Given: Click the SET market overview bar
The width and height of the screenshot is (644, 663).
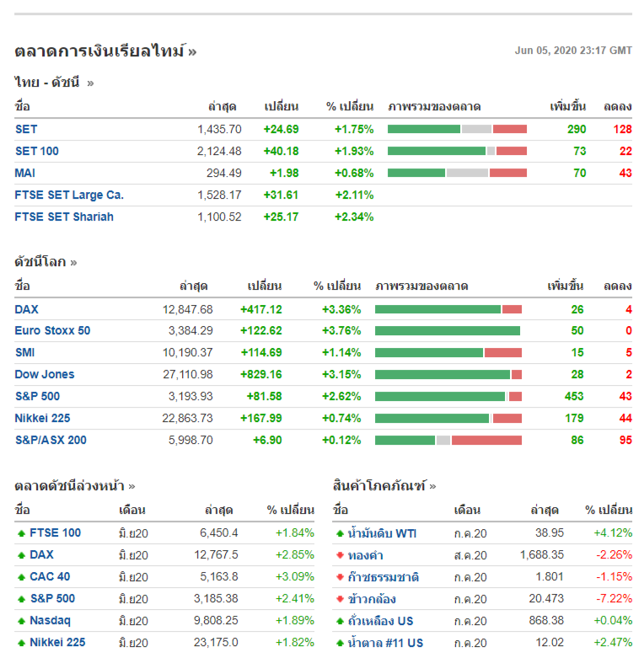Looking at the screenshot, I should (457, 129).
